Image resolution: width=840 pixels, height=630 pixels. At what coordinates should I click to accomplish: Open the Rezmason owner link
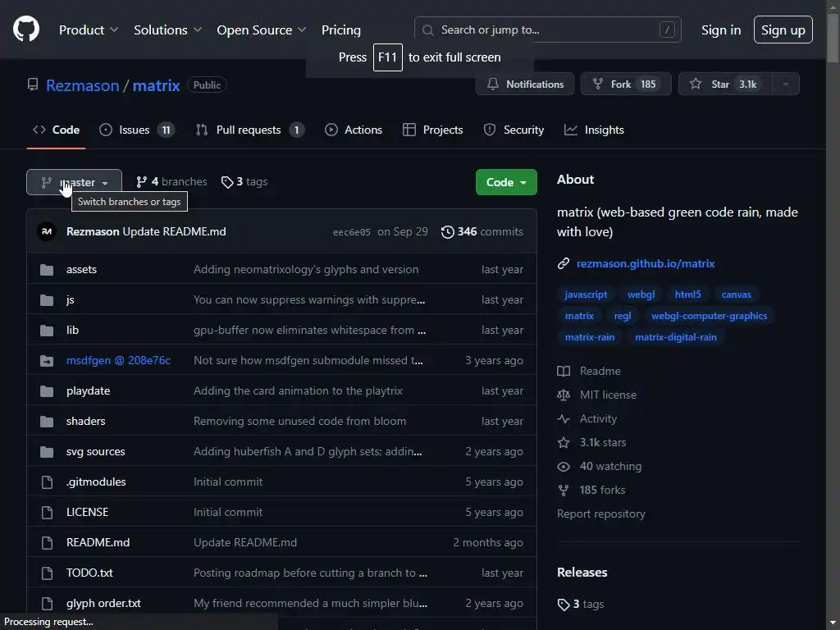83,85
